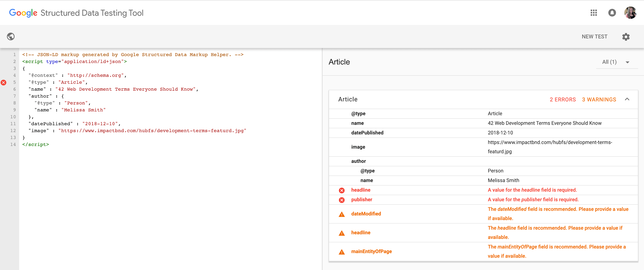Click the red error marker on line 5
Image resolution: width=644 pixels, height=270 pixels.
pos(3,82)
